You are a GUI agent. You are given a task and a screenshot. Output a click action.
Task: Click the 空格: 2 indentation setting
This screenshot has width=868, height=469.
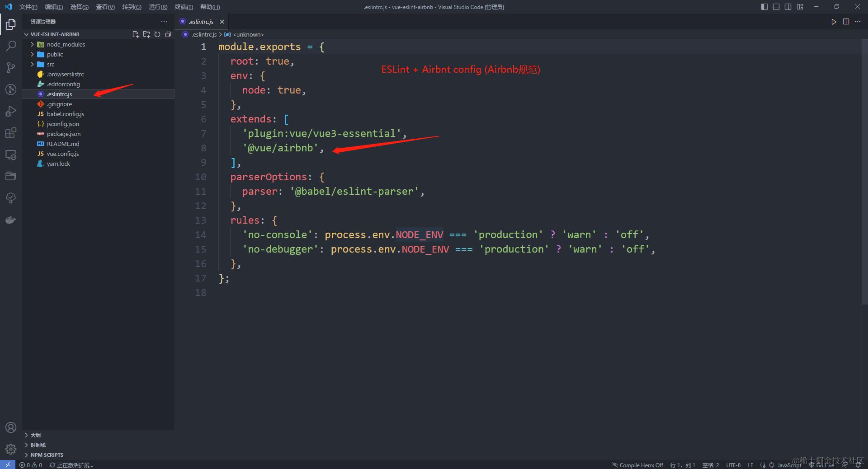[711, 465]
